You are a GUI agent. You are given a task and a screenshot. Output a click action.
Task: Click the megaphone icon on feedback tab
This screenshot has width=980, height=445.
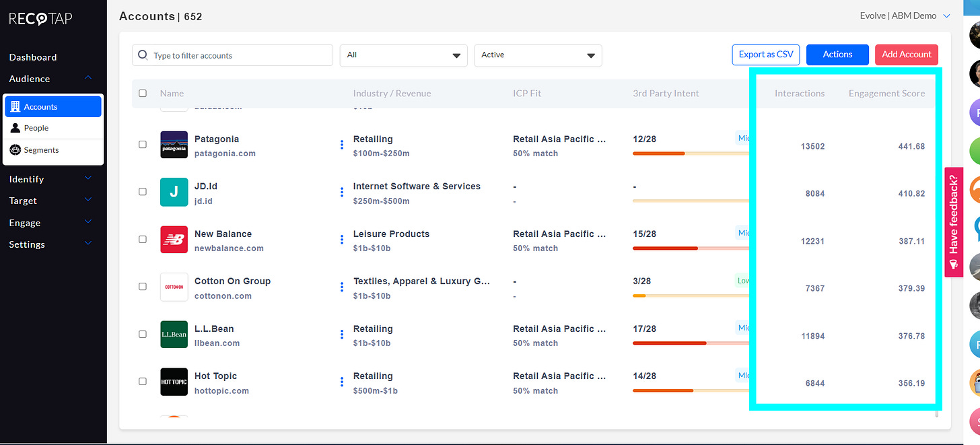[954, 266]
